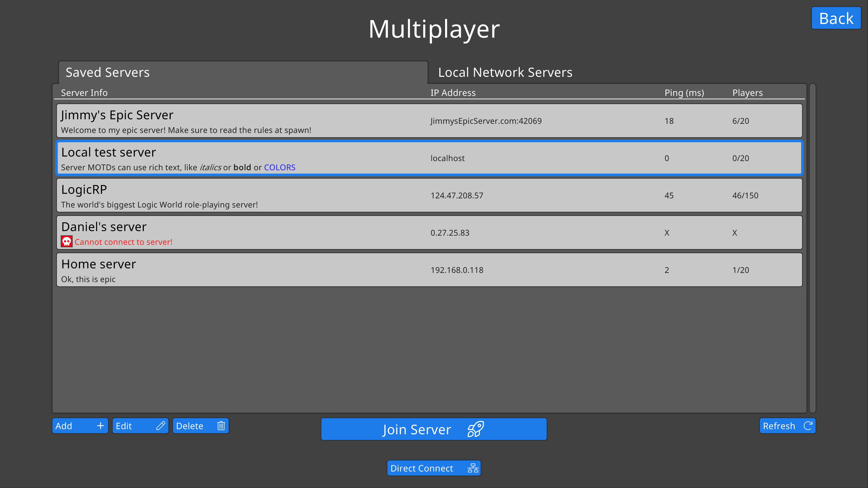
Task: Switch to Local Network Servers tab
Action: click(505, 72)
